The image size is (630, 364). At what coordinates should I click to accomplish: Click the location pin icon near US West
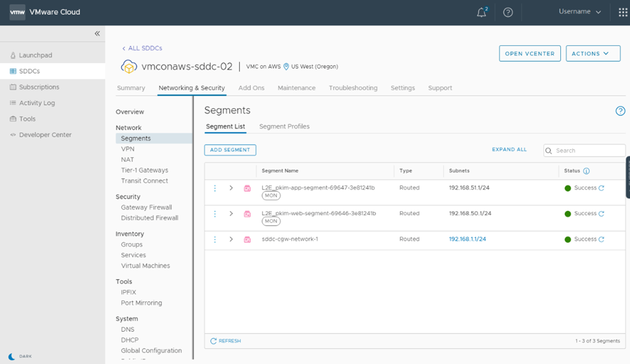click(x=286, y=66)
